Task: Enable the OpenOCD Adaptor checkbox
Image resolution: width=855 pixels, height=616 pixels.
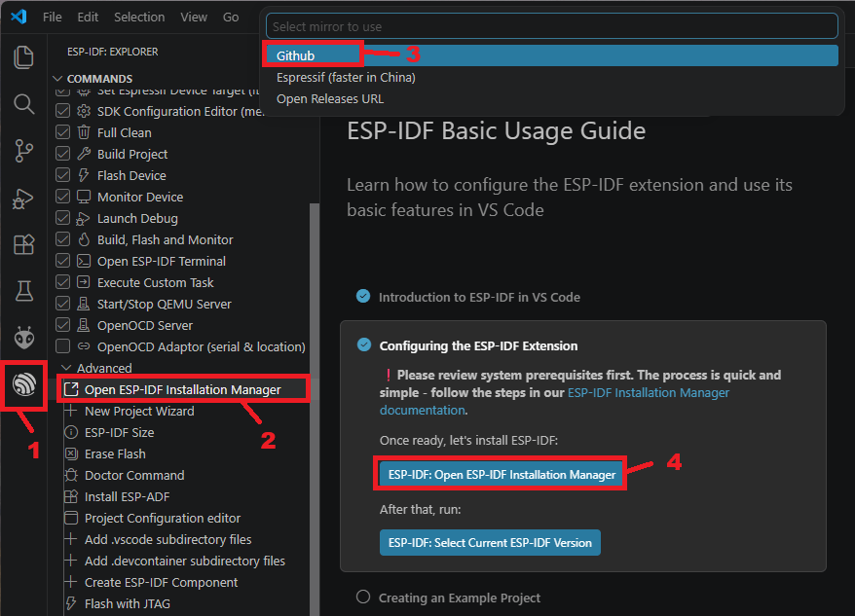Action: tap(62, 346)
